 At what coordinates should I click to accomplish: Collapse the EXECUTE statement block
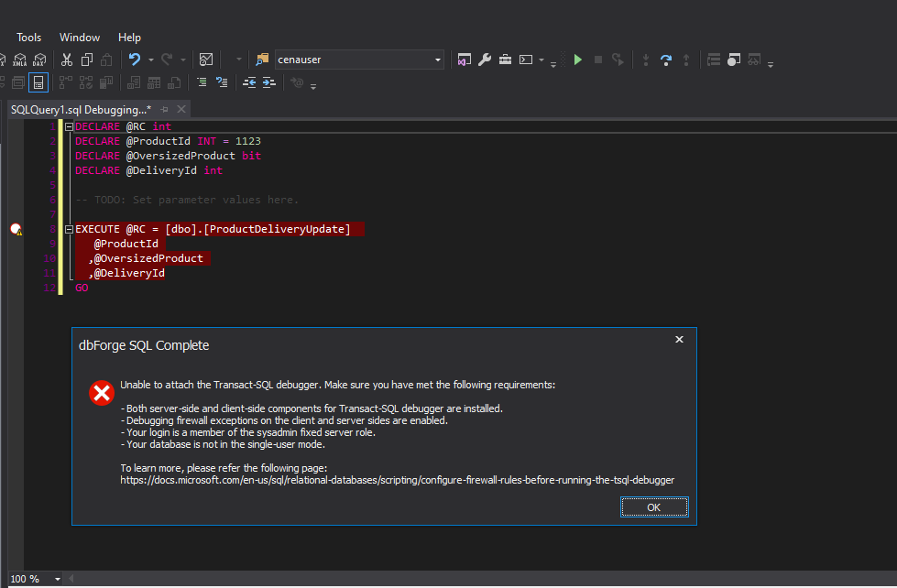pyautogui.click(x=69, y=229)
